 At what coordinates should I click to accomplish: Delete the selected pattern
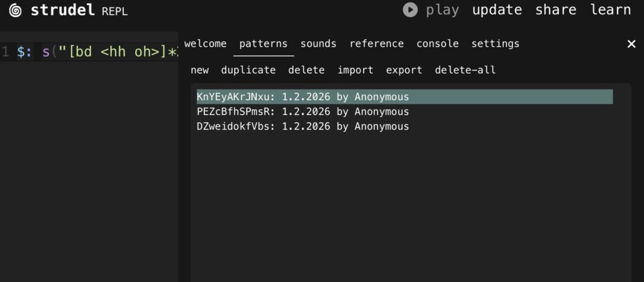pos(306,70)
